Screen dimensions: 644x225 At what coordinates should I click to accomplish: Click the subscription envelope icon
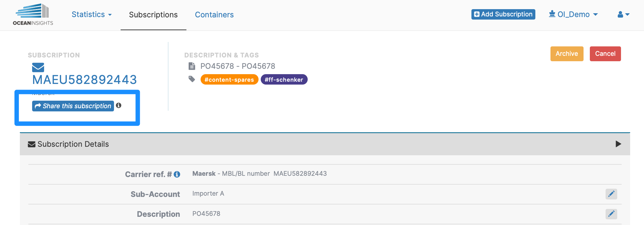pos(38,67)
